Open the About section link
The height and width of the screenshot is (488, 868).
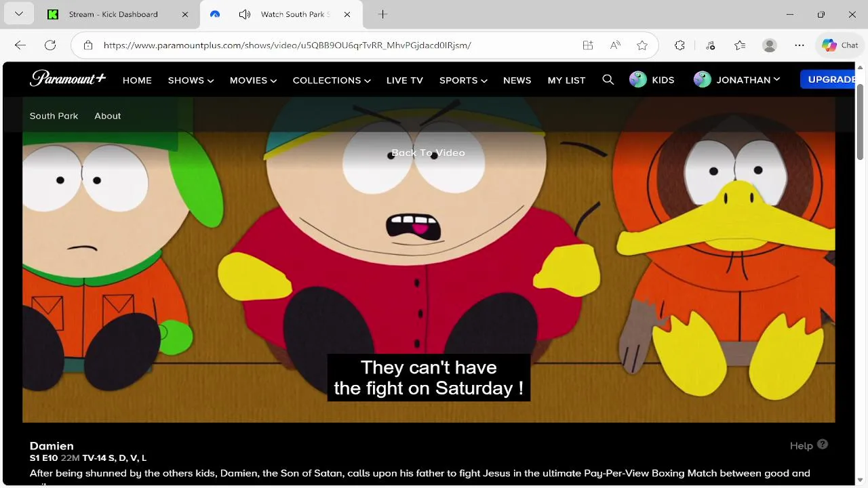(x=108, y=116)
